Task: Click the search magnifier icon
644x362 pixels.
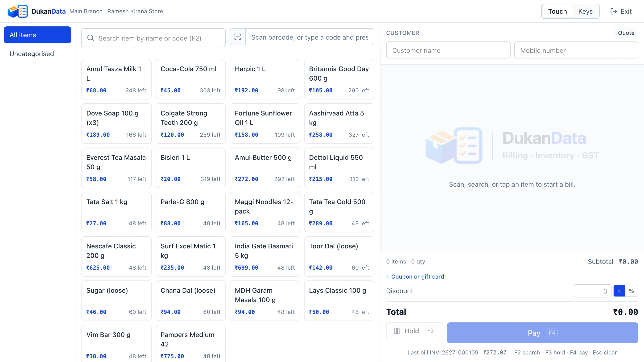Action: pos(91,38)
